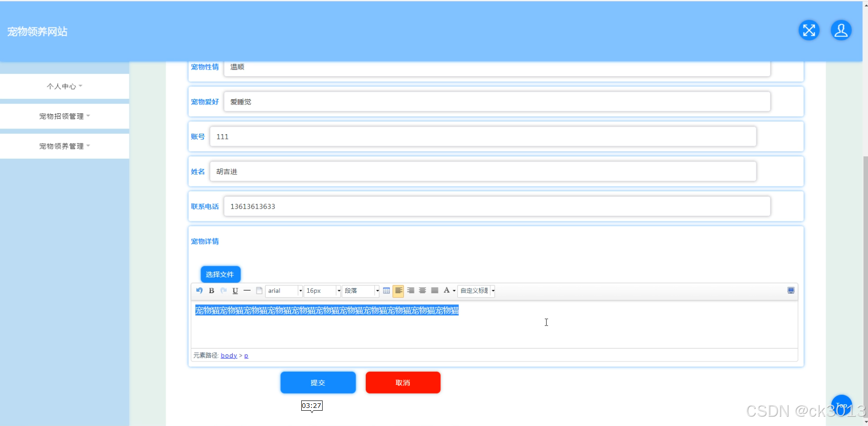Viewport: 868px width, 426px height.
Task: Click the round Top button to return to top
Action: click(x=842, y=405)
